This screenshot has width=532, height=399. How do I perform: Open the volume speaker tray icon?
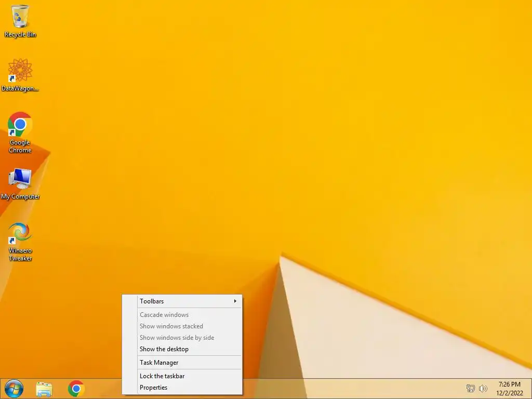click(483, 389)
